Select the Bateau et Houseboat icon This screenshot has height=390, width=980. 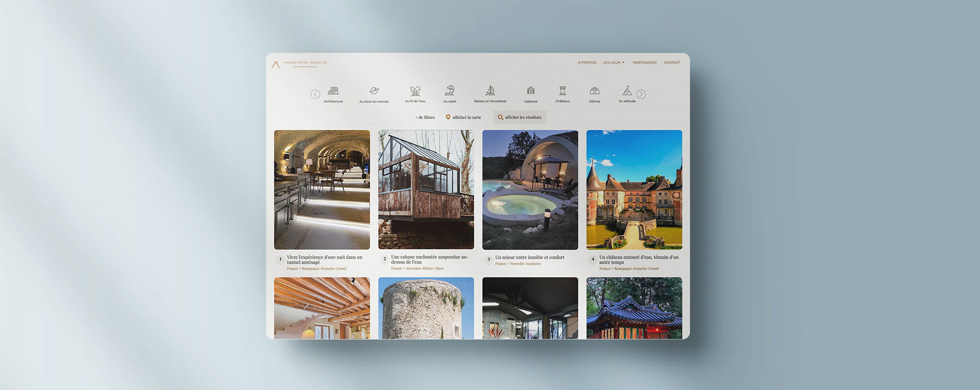(490, 91)
